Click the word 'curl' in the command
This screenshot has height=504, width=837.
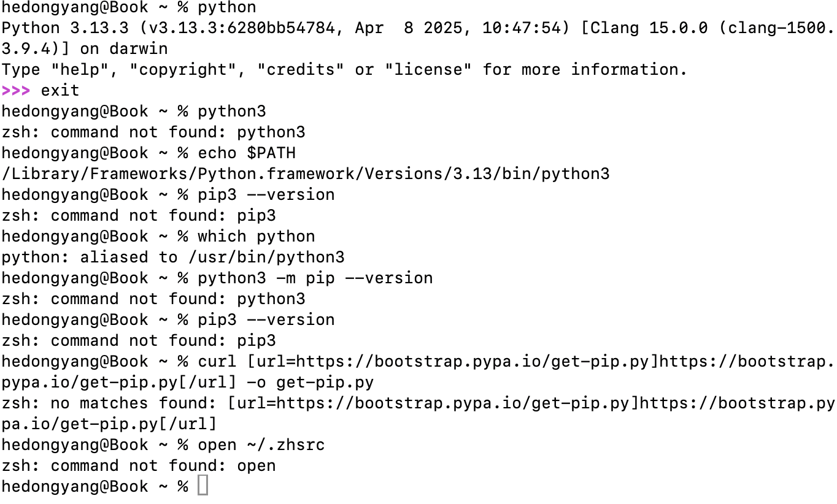click(217, 361)
